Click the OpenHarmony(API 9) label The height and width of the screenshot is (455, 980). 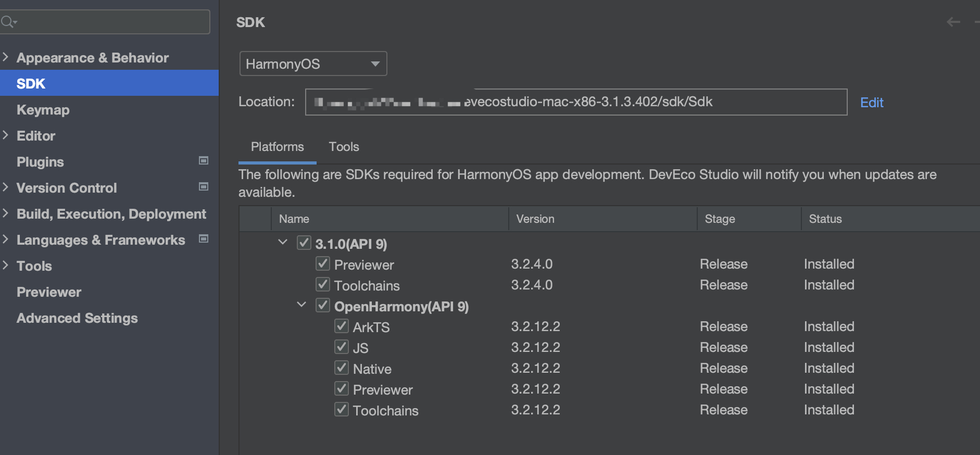401,306
